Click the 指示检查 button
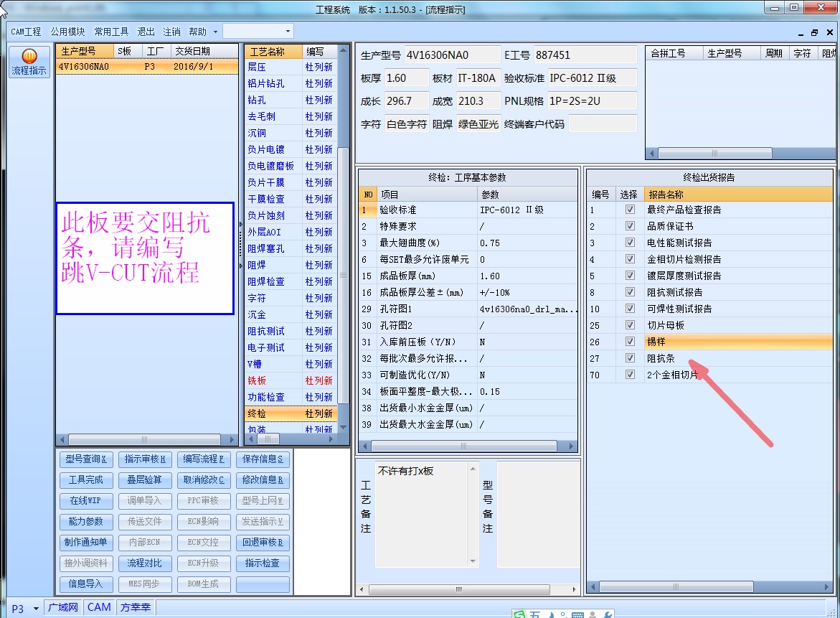840x618 pixels. (x=263, y=563)
